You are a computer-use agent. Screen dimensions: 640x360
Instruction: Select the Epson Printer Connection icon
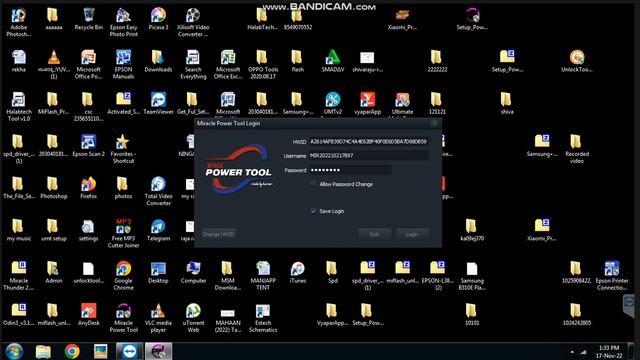coord(611,276)
